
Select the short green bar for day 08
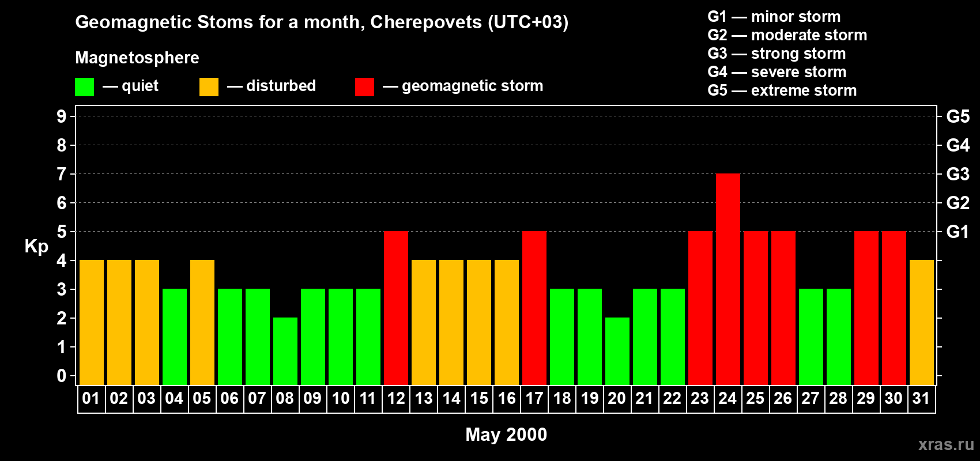(285, 351)
